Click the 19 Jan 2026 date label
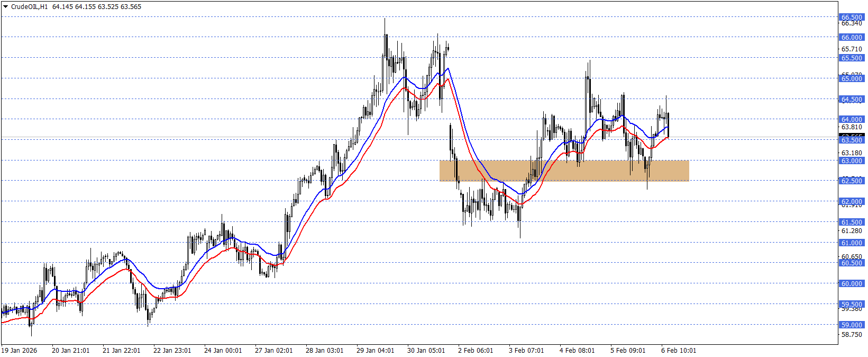The image size is (868, 357). (x=20, y=350)
